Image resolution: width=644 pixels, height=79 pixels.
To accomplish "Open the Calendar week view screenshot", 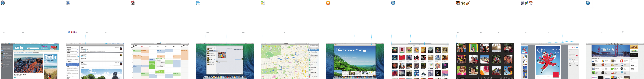I will (160, 61).
